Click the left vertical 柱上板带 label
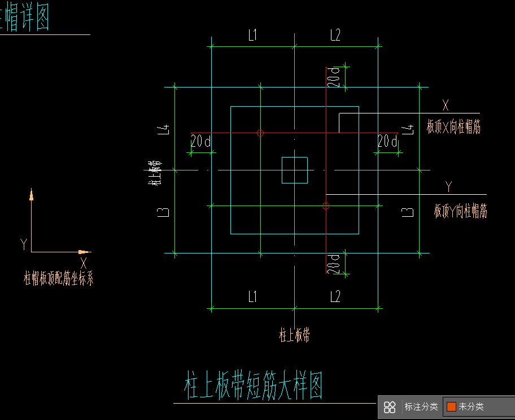 coord(154,173)
